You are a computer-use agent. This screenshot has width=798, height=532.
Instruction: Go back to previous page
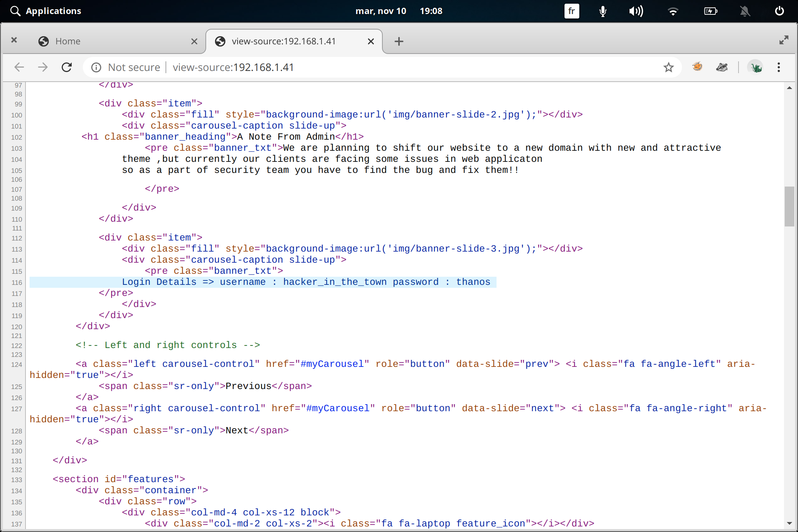[x=19, y=67]
